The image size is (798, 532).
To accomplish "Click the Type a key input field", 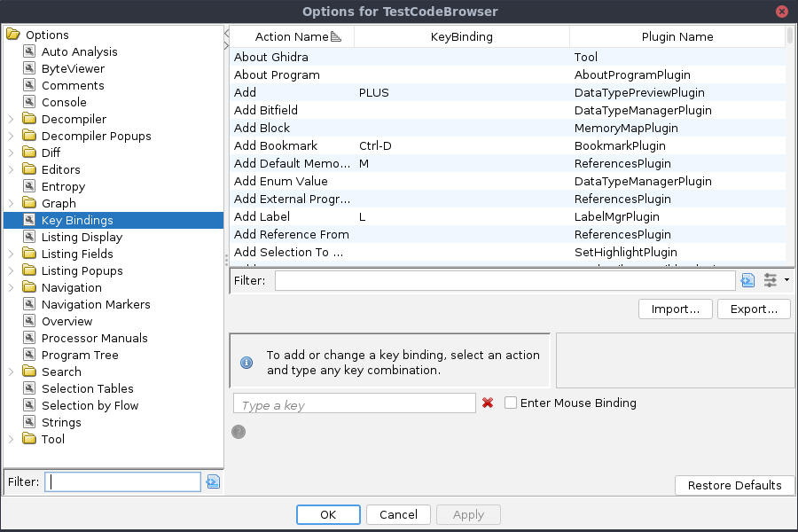I will click(354, 404).
